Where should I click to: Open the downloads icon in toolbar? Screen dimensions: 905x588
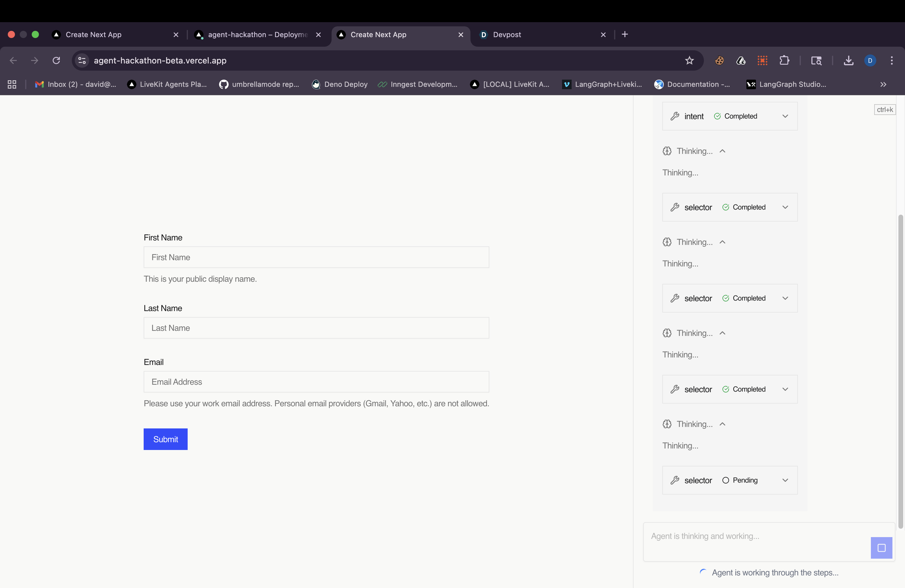point(848,60)
